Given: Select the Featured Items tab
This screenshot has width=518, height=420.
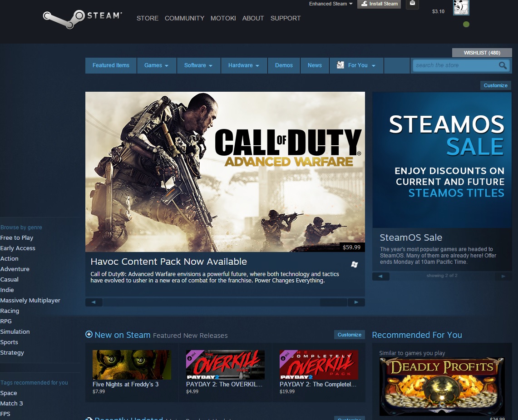Looking at the screenshot, I should [111, 65].
